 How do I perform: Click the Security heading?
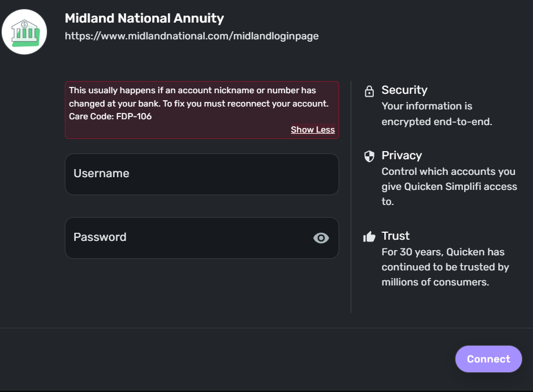[404, 90]
